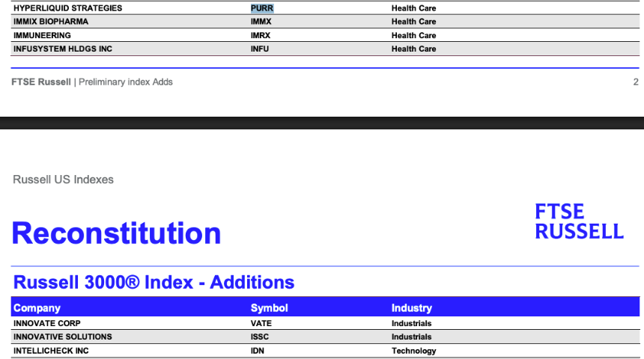Click the Reconstitution heading
The height and width of the screenshot is (359, 644).
click(x=117, y=233)
